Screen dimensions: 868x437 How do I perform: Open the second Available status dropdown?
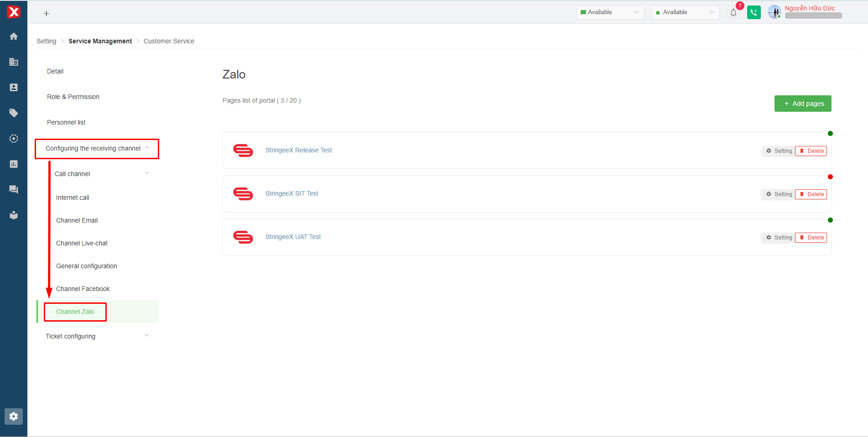(x=685, y=12)
